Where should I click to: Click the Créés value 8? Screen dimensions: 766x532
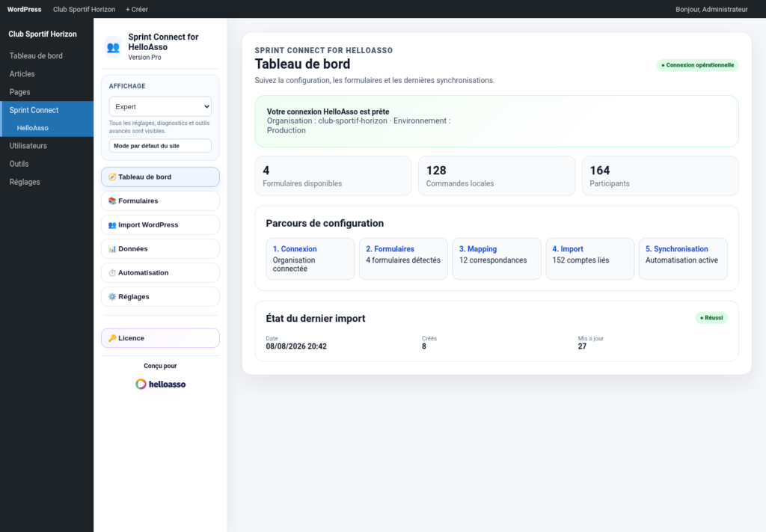click(424, 346)
